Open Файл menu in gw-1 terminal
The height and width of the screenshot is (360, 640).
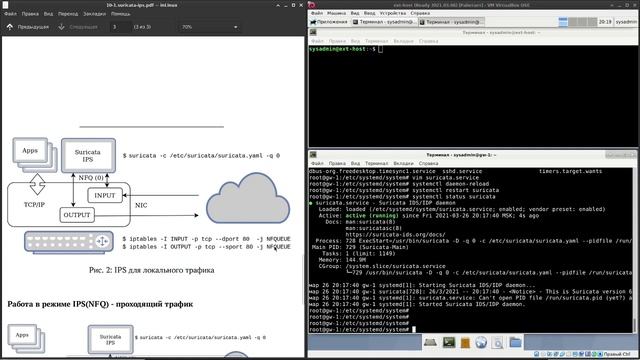(317, 163)
